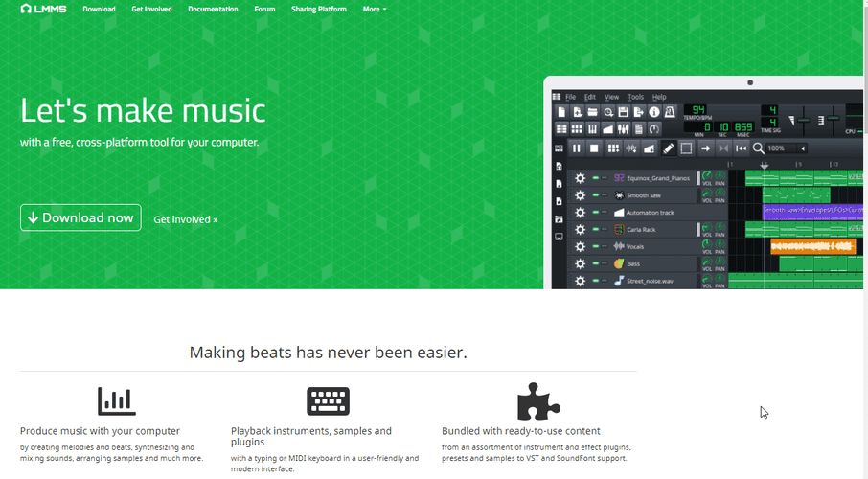Open the Edit menu in the LMMS preview
The image size is (868, 479).
pyautogui.click(x=590, y=97)
